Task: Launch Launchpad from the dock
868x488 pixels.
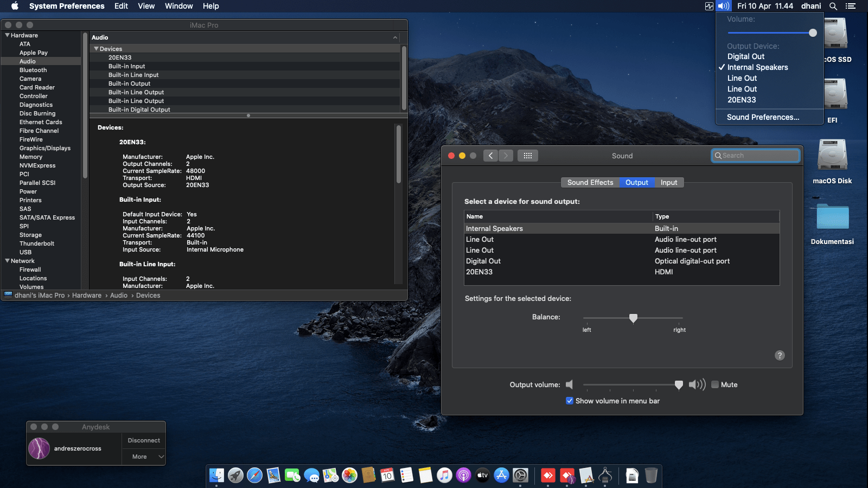Action: [235, 476]
